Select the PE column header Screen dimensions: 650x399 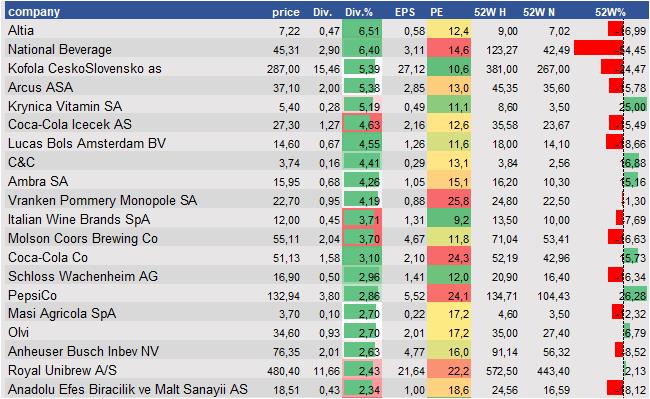[437, 12]
